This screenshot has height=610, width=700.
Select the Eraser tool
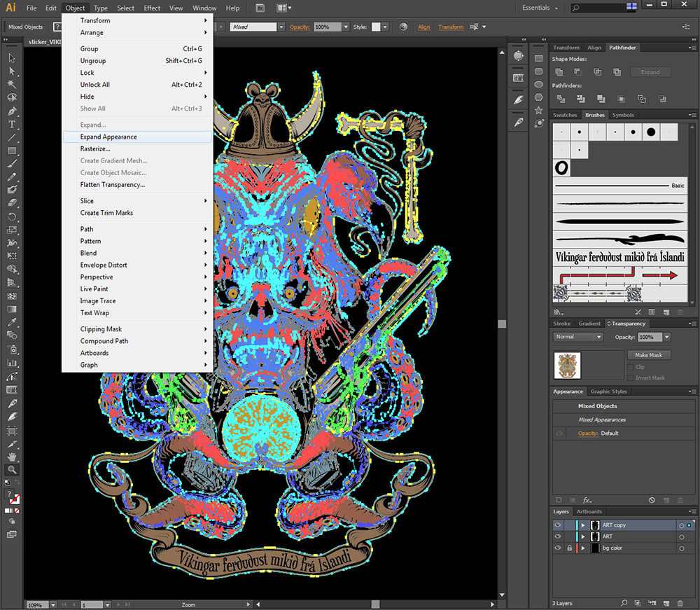[x=12, y=202]
